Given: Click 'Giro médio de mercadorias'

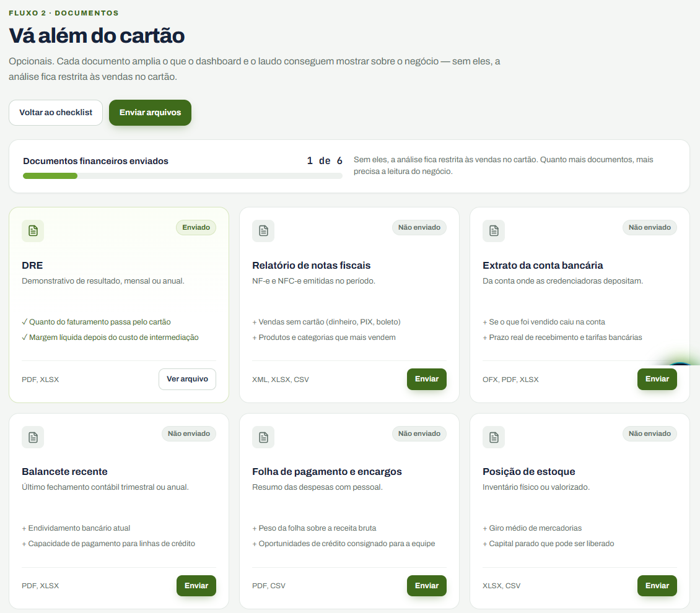Looking at the screenshot, I should coord(532,528).
